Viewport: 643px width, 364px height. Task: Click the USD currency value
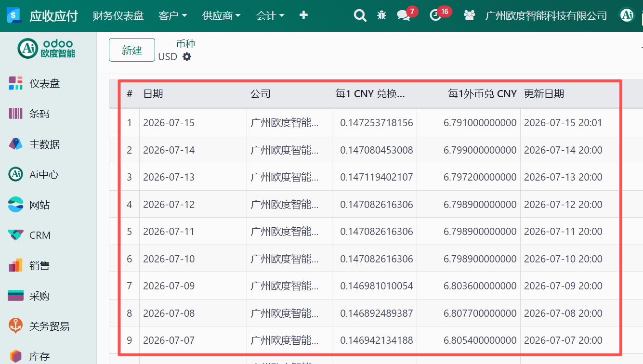[x=168, y=57]
